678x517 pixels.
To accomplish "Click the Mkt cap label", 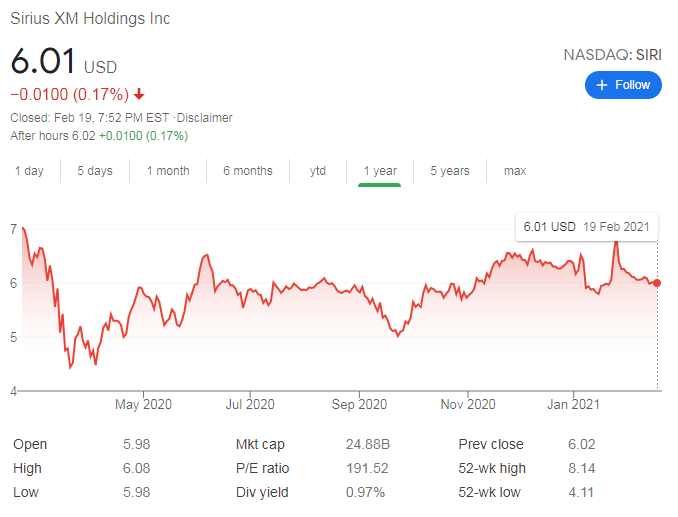I will pos(260,444).
